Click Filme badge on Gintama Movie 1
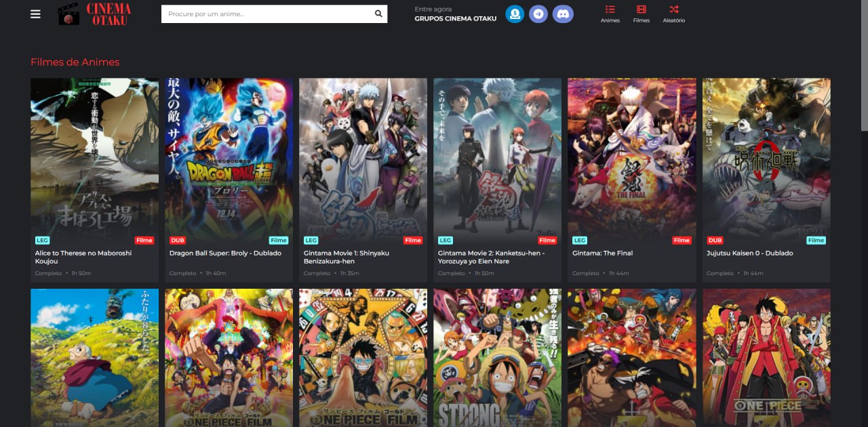Viewport: 868px width, 427px height. (x=413, y=240)
